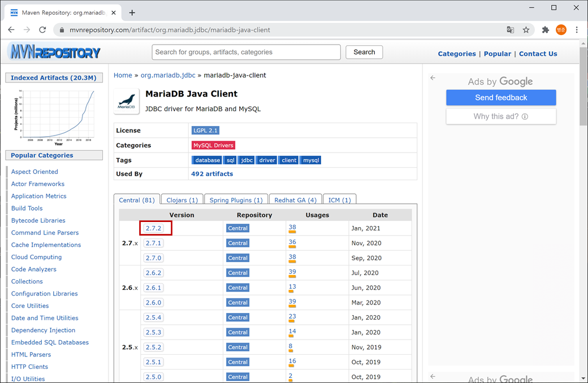Viewport: 588px width, 383px height.
Task: Click Central badge in the 2.6.0 row
Action: point(238,302)
